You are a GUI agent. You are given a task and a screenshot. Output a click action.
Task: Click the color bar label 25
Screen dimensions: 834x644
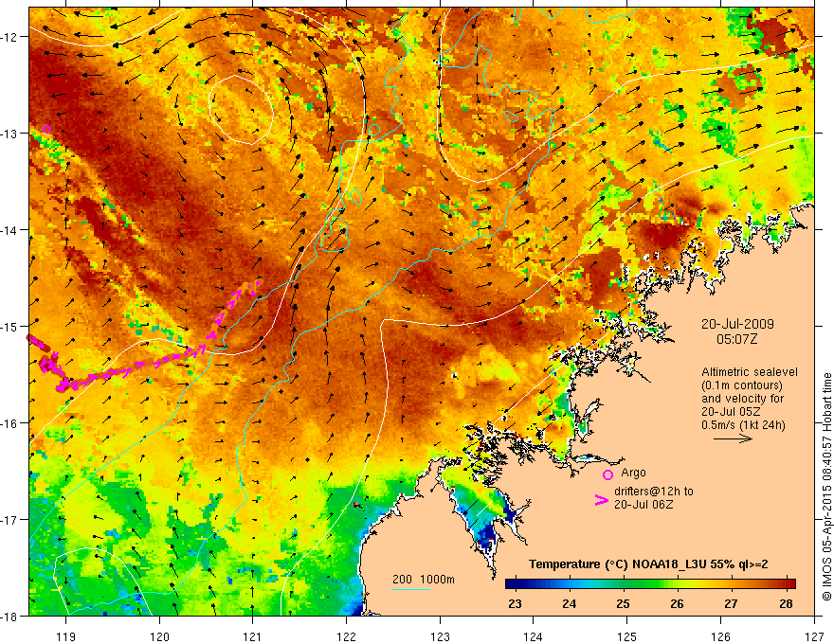623,604
